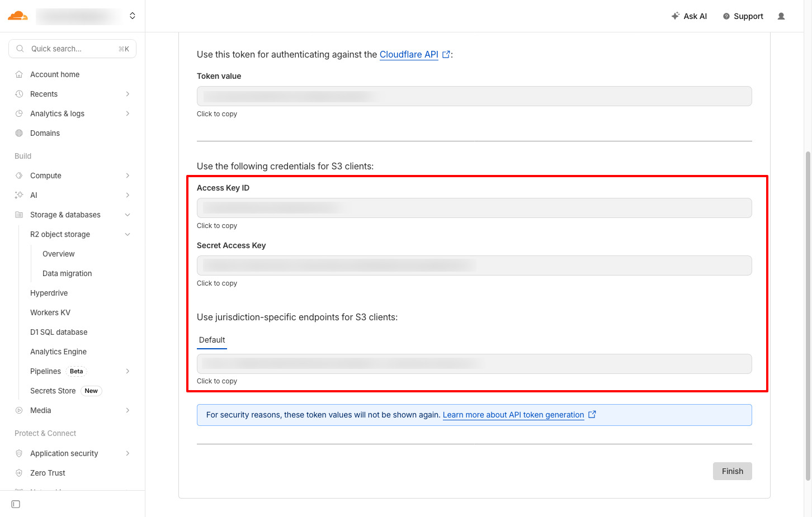Click the Account home house icon
The width and height of the screenshot is (812, 517).
(x=19, y=74)
